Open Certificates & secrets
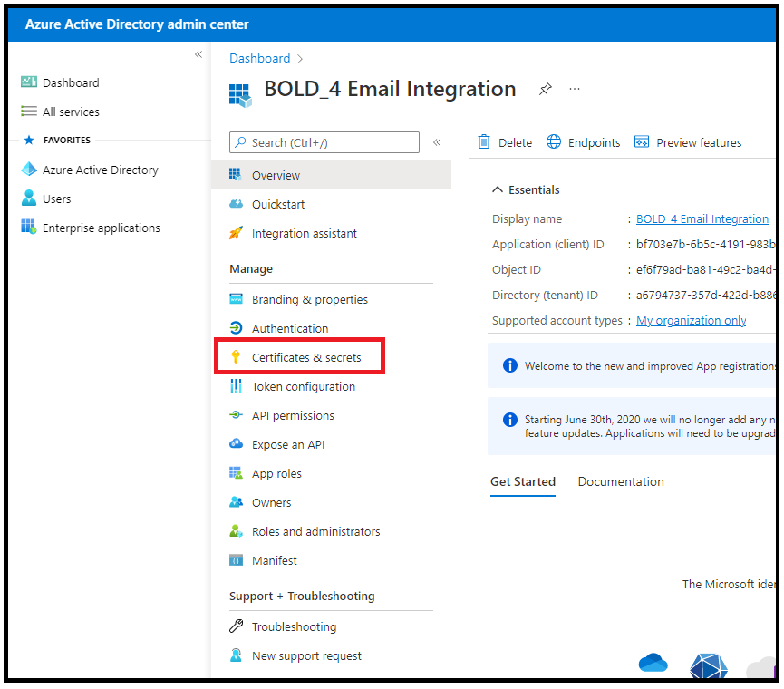Screen dimensions: 784x689 pos(306,357)
